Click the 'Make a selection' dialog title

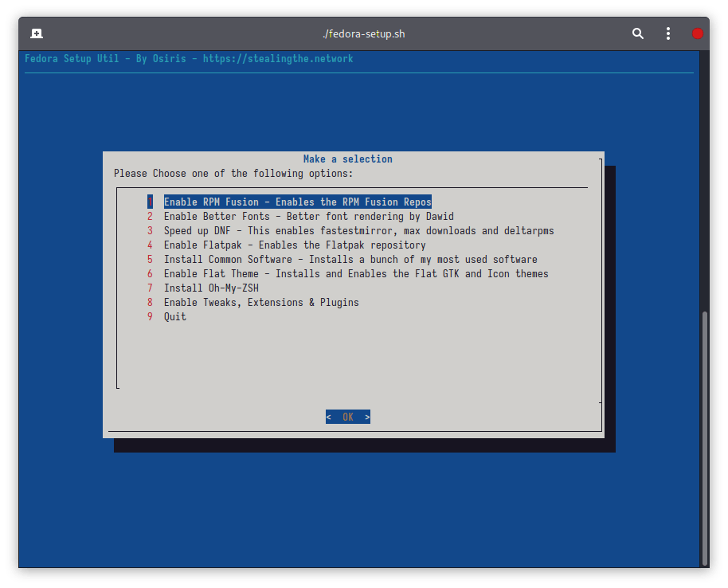pyautogui.click(x=348, y=159)
